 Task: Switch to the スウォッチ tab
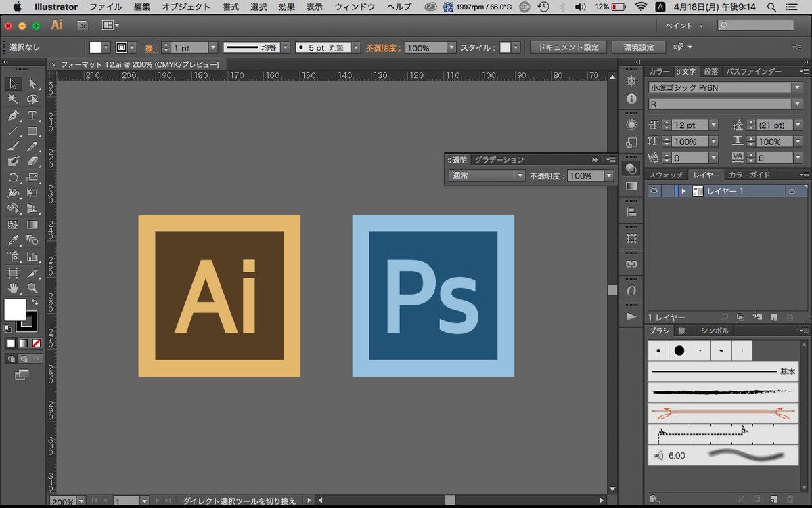tap(667, 175)
